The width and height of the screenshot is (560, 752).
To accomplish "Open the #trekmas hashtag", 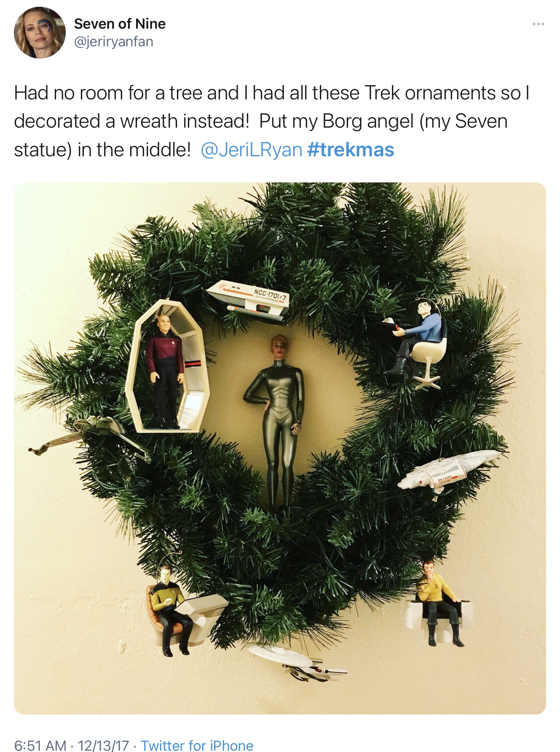I will click(351, 150).
